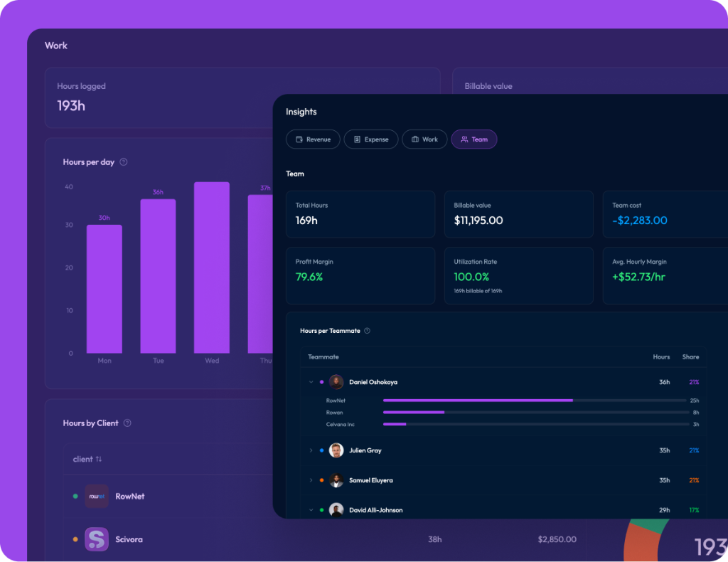Click the Celvana Inc 3h progress bar
728x562 pixels.
(536, 425)
